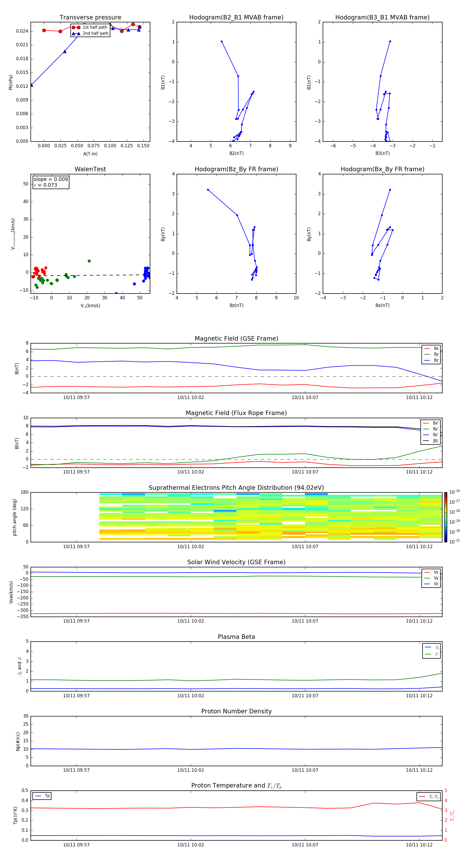This screenshot has height=868, width=473.
Task: Select Vz in the solar wind legend
Action: (431, 584)
